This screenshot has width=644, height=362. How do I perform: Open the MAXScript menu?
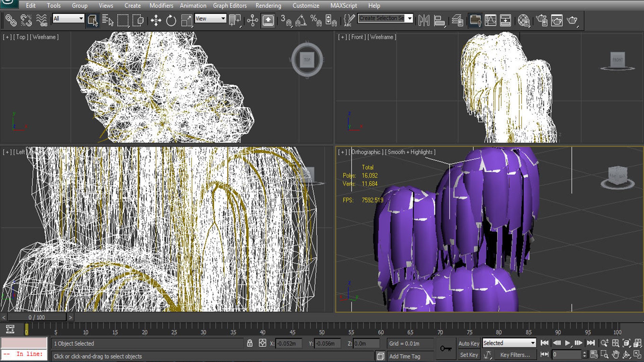[344, 5]
